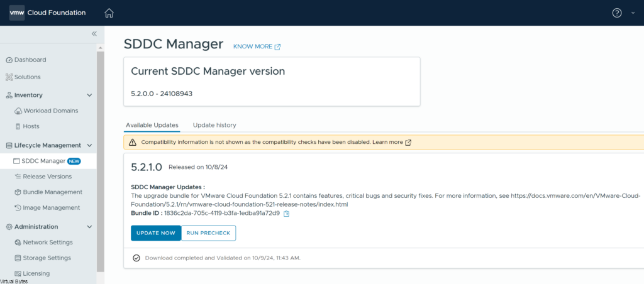Screen dimensions: 644x284
Task: Open Solutions in the navigation panel
Action: (x=27, y=77)
